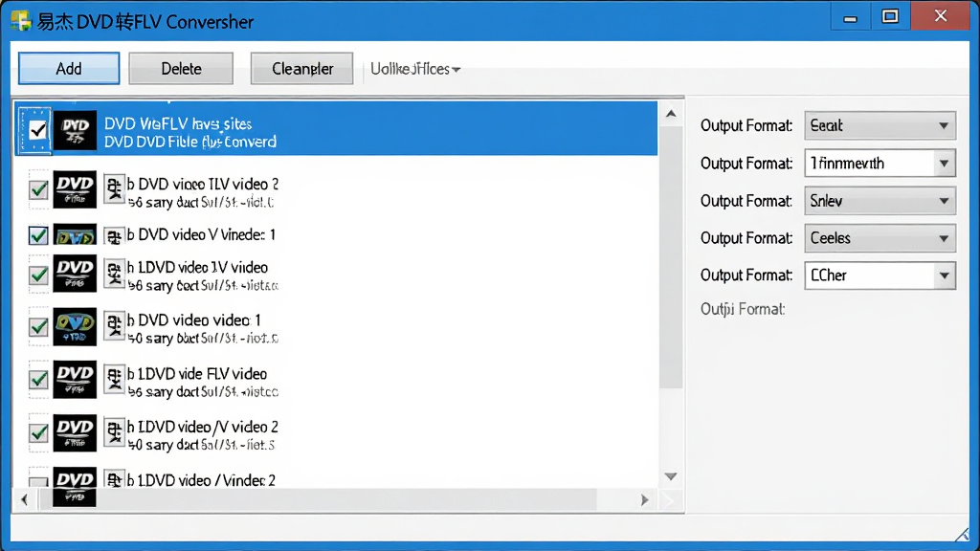Maximize the DVD to FLV converter window

click(x=890, y=17)
